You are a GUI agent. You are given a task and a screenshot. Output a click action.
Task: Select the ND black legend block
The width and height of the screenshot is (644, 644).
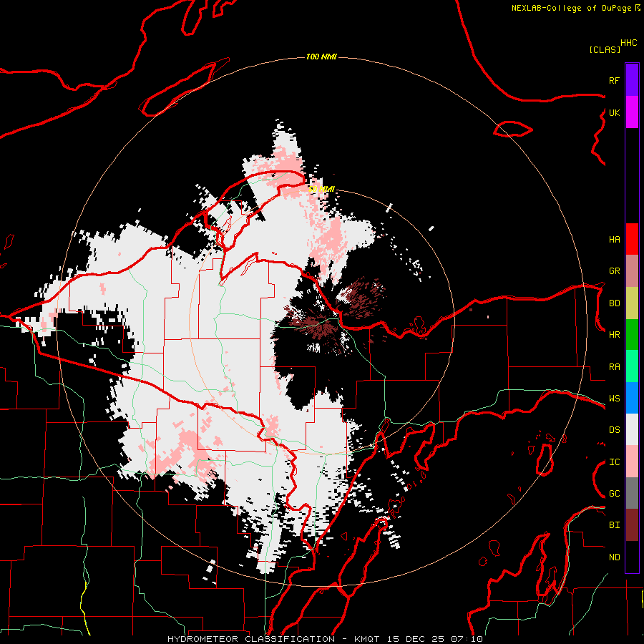[x=632, y=557]
